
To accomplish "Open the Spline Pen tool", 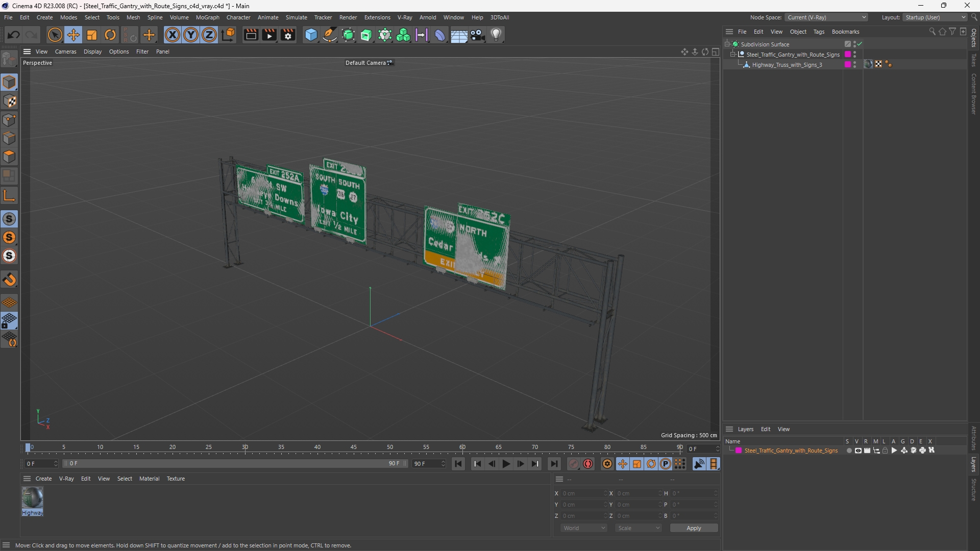I will (x=330, y=35).
